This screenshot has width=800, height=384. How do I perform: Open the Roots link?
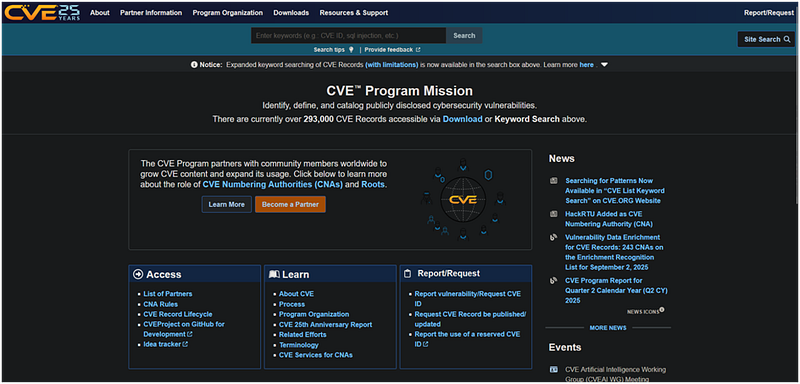tap(373, 184)
